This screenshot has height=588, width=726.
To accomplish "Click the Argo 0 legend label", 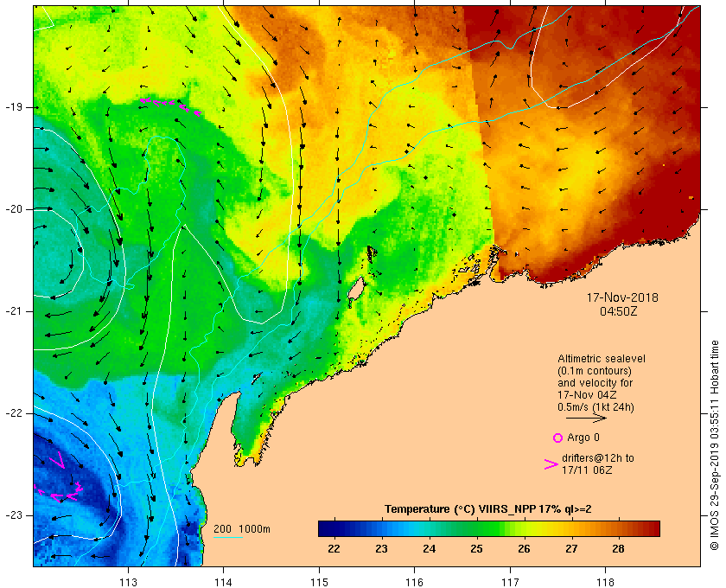I will (x=583, y=438).
